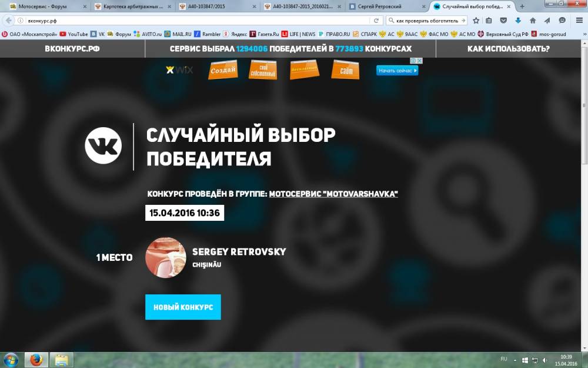Viewport: 588px width, 368px height.
Task: Click the VK logo circle
Action: click(103, 145)
